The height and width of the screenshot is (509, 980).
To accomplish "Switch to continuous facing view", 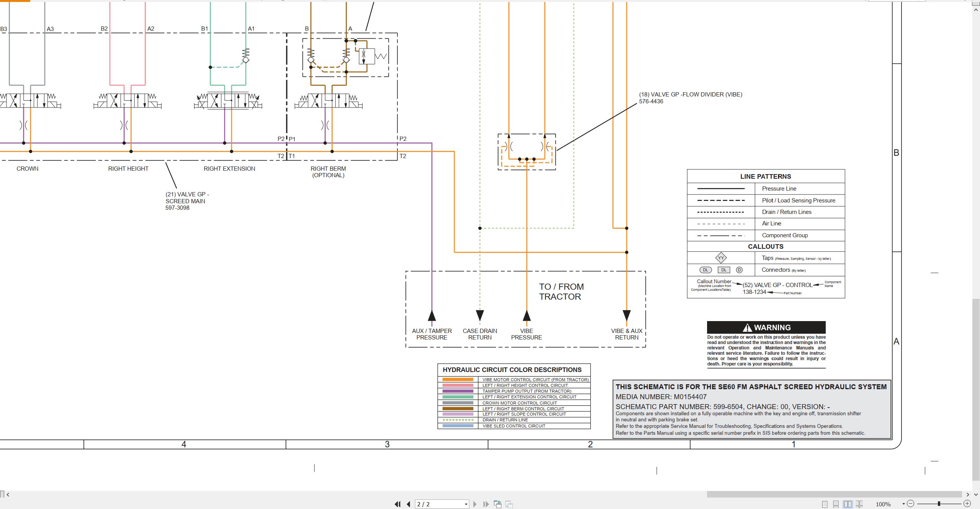I will [x=859, y=504].
